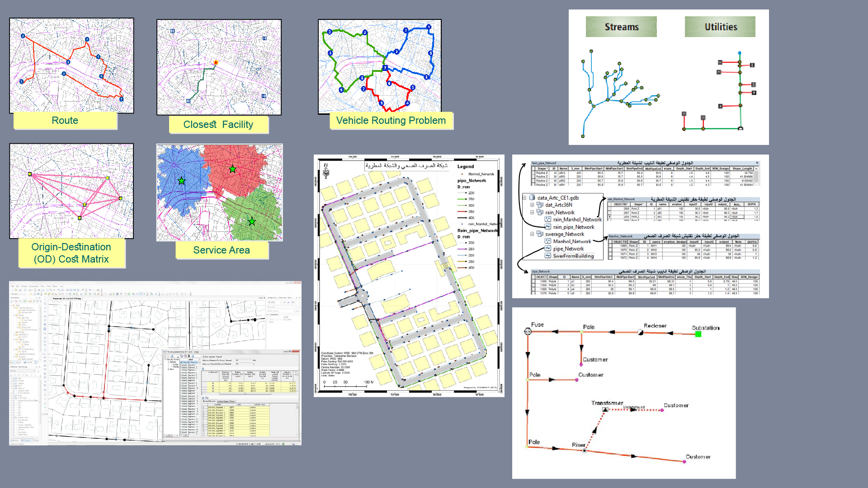Expand the dat_Artc36N tree node
The image size is (868, 488).
[533, 205]
